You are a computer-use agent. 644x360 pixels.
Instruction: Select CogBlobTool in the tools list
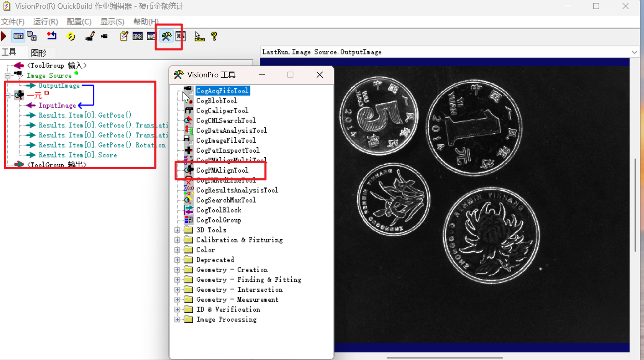(216, 101)
